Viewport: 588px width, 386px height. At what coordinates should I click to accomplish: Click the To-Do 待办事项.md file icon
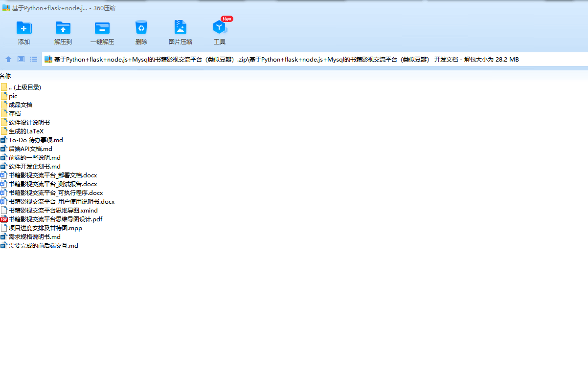coord(4,140)
